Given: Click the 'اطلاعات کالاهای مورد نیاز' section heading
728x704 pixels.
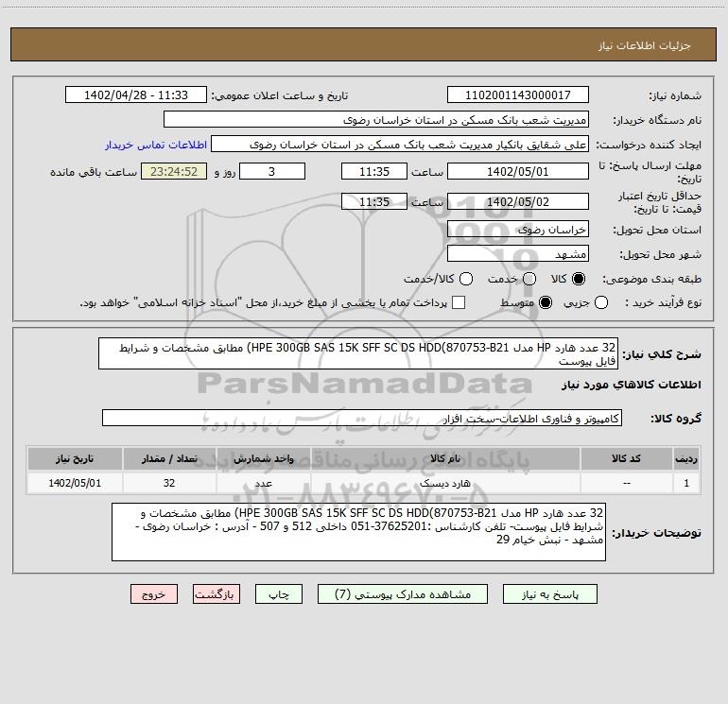Looking at the screenshot, I should [x=631, y=385].
